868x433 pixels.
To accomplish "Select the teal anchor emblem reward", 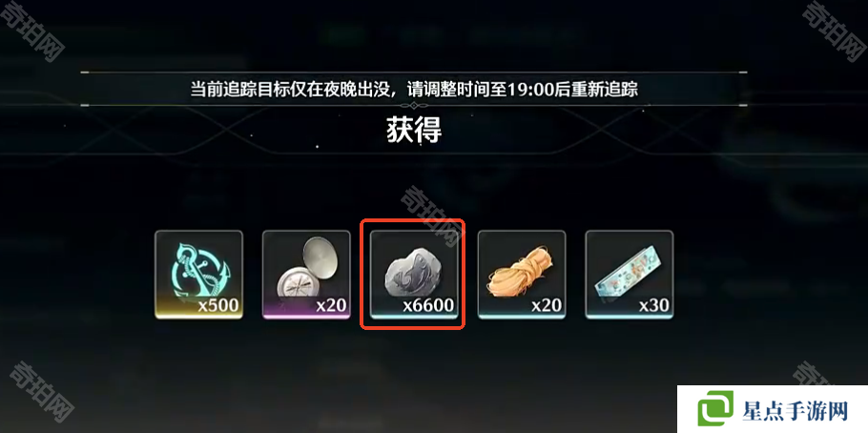I will 198,275.
